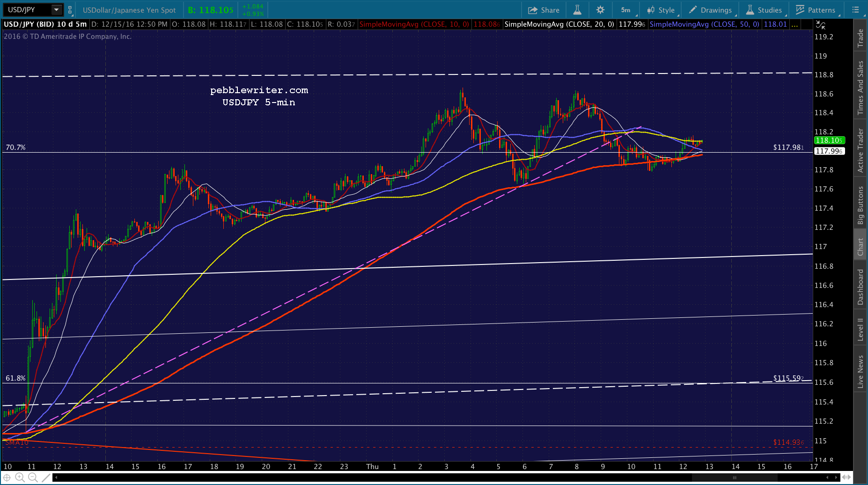868x485 pixels.
Task: Click the zoom out magnifier icon
Action: pyautogui.click(x=33, y=478)
